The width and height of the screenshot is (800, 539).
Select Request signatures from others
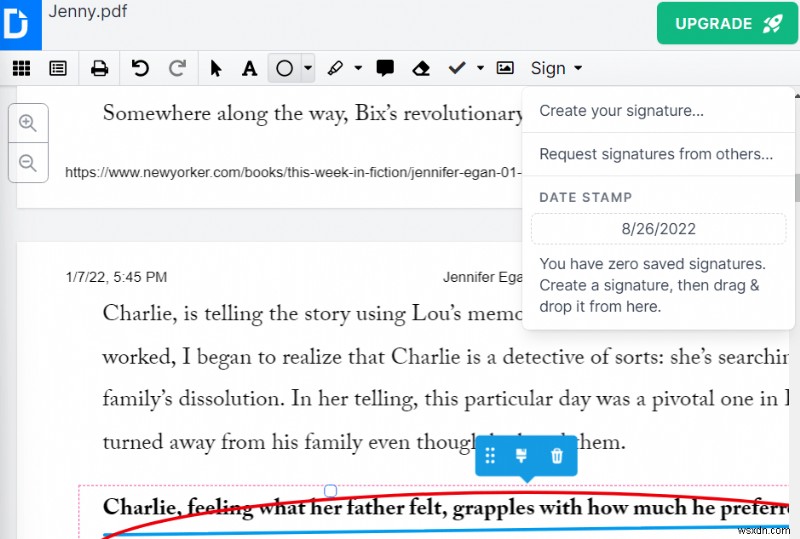(x=656, y=154)
